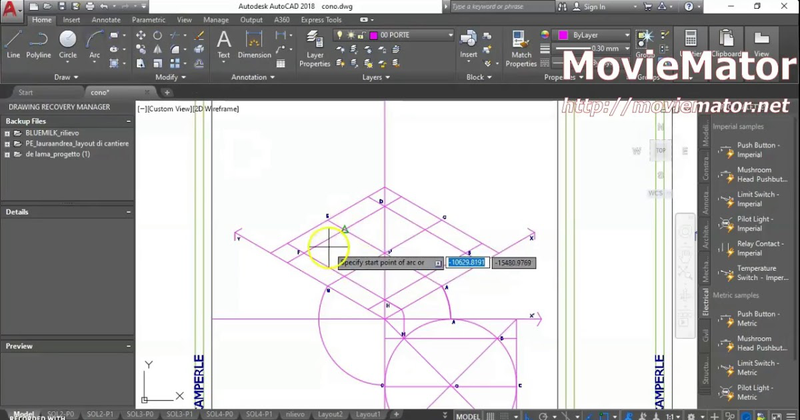This screenshot has height=420, width=800.
Task: Collapse the Preview panel section
Action: pyautogui.click(x=129, y=346)
